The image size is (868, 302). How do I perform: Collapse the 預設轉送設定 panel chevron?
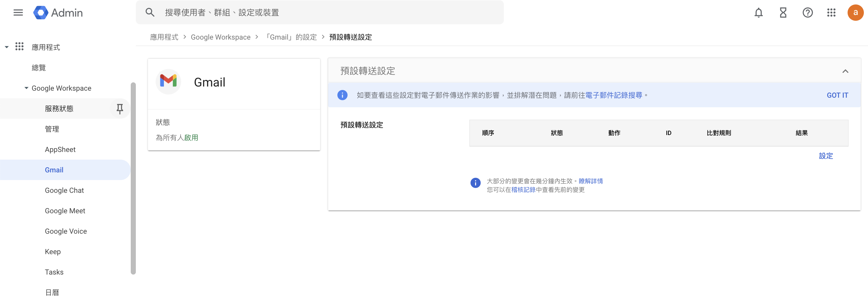[845, 71]
